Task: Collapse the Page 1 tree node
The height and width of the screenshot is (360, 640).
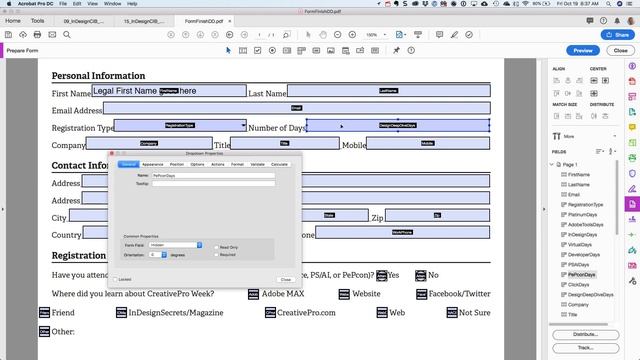Action: [552, 164]
